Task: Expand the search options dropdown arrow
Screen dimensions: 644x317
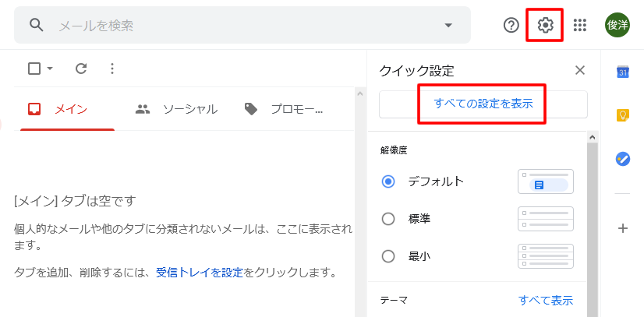Action: click(x=448, y=25)
